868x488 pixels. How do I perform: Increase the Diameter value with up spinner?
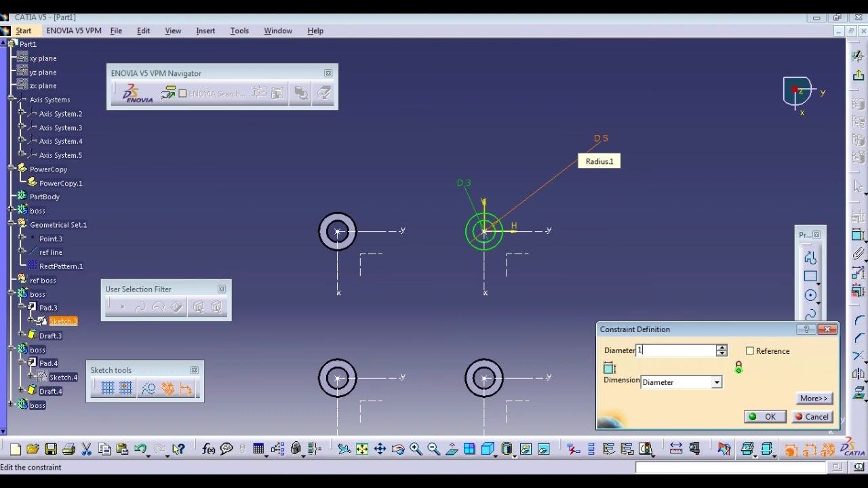pos(722,348)
